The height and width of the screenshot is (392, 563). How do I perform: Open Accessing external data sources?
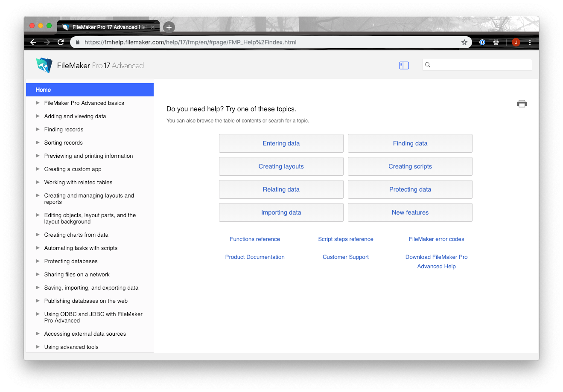[85, 334]
